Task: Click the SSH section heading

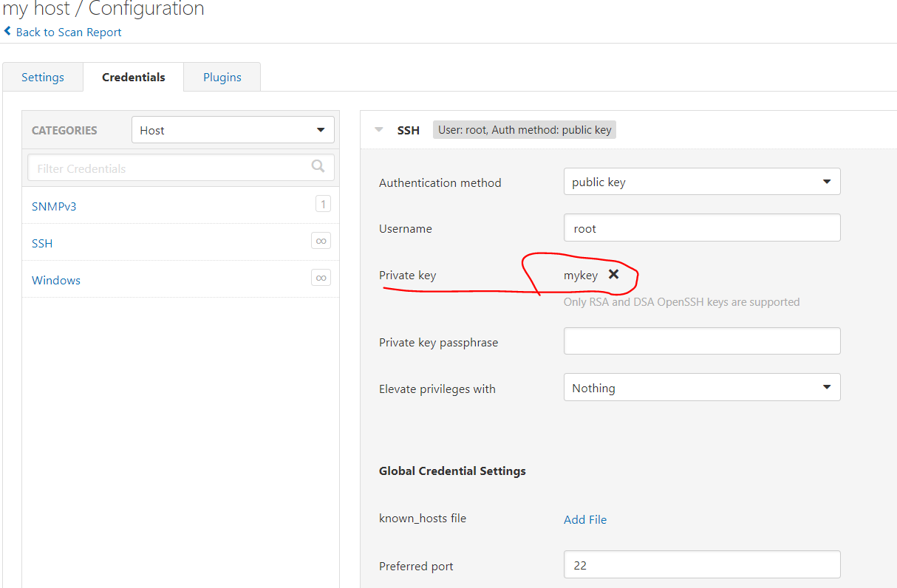Action: (x=409, y=130)
